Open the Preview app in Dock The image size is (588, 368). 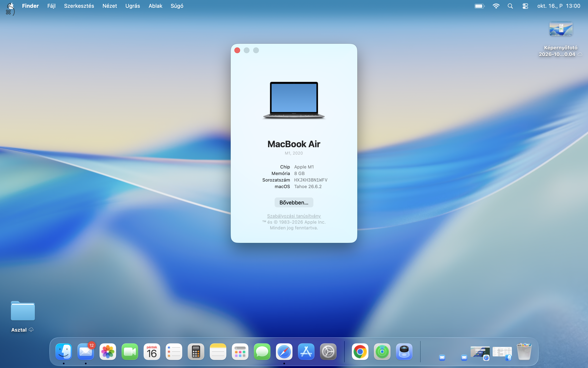coord(404,351)
